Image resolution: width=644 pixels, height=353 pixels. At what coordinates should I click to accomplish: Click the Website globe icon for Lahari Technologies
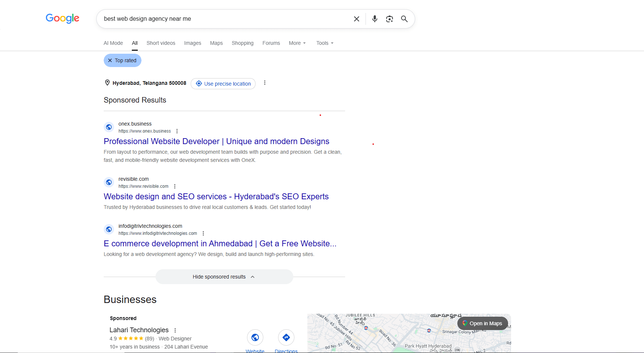pyautogui.click(x=255, y=337)
